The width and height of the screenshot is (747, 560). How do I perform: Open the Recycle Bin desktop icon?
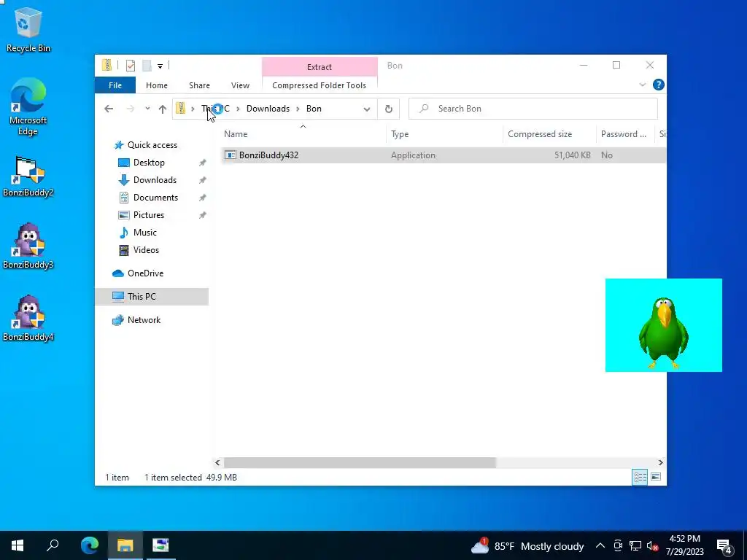[x=28, y=30]
